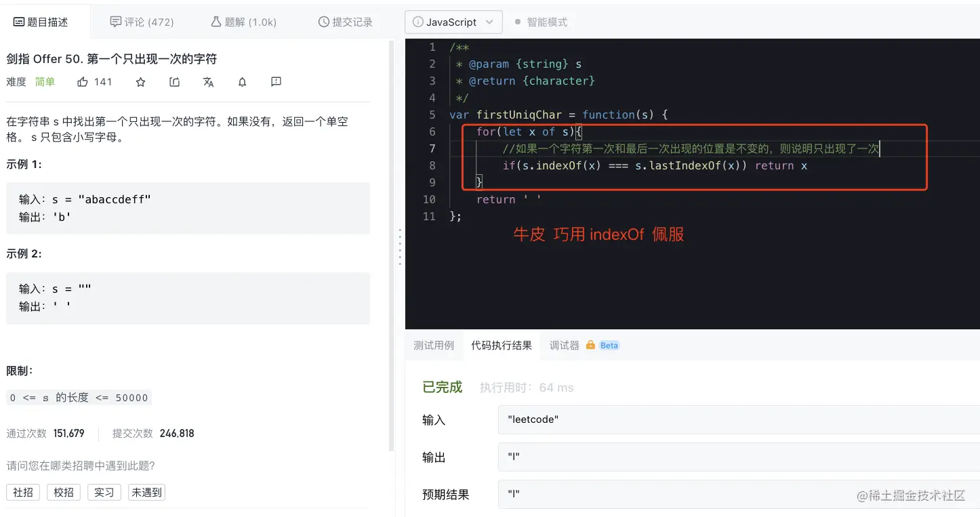The image size is (980, 517).
Task: Click the 提交次数 246,818 statistic
Action: (x=153, y=434)
